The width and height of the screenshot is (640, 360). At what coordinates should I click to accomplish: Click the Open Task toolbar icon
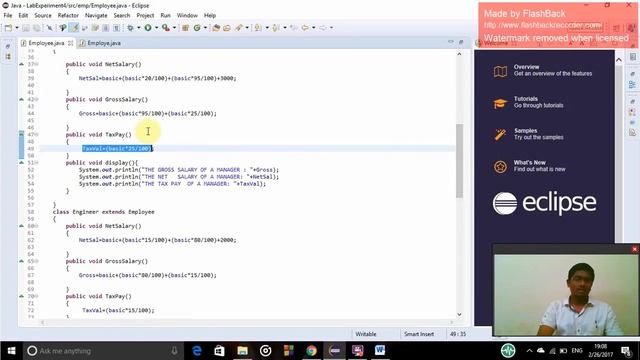tap(227, 28)
